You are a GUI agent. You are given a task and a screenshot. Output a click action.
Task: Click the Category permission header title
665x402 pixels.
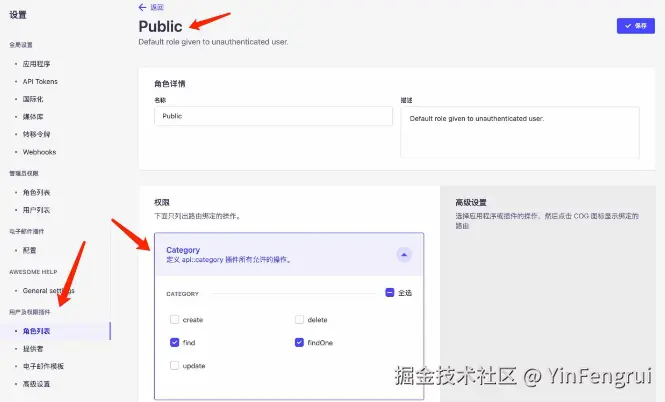tap(183, 250)
